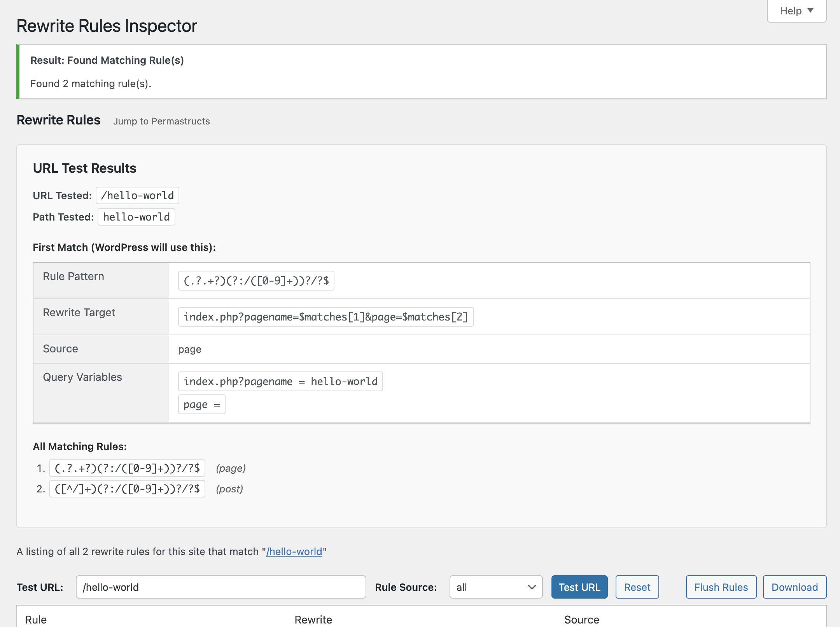Click the Test URL button
This screenshot has width=840, height=627.
579,587
